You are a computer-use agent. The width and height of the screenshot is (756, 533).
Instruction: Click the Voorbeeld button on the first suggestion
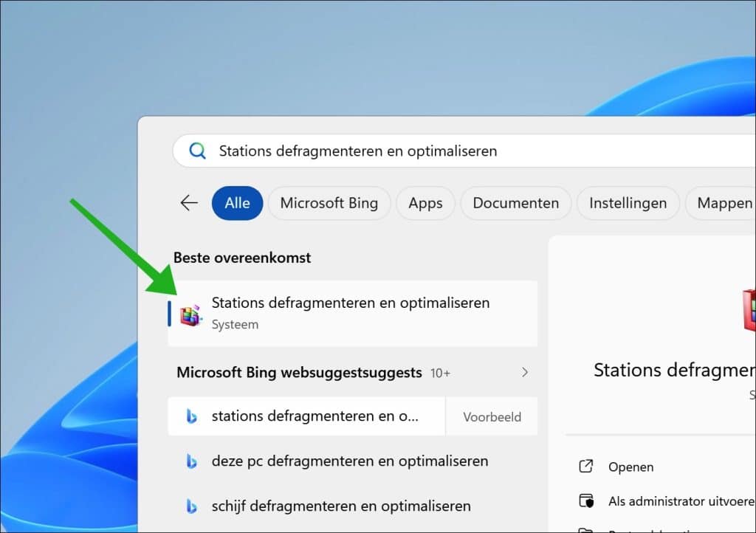tap(492, 416)
